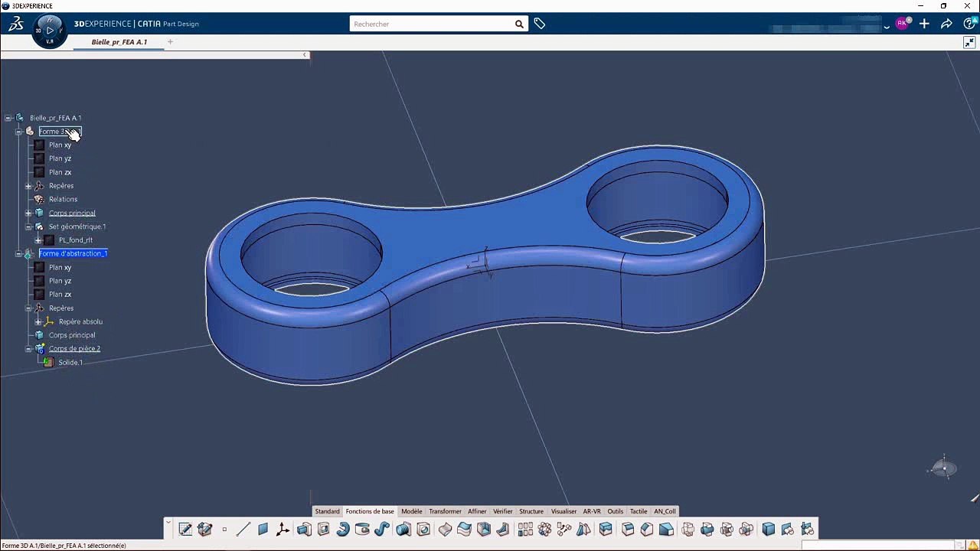Click the user avatar icon
Viewport: 980px width, 551px height.
coord(903,24)
